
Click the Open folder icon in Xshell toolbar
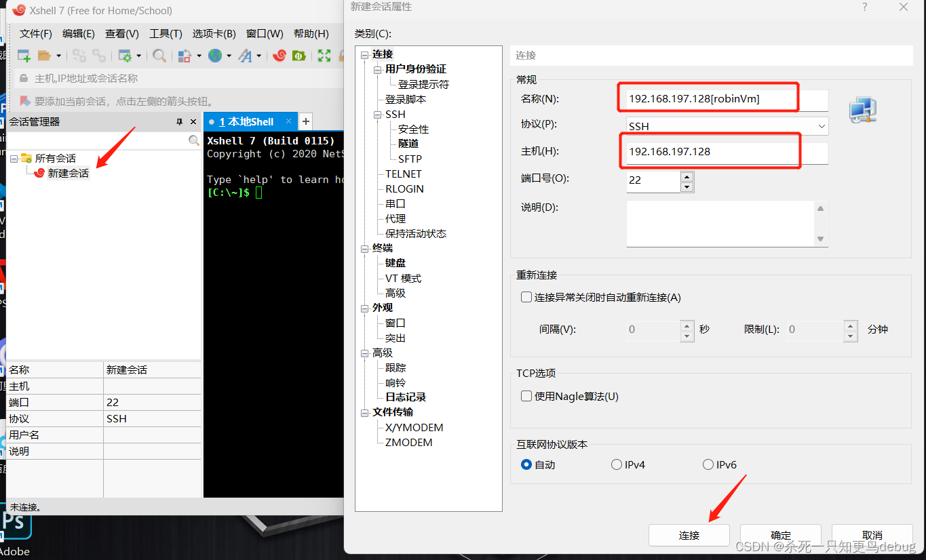44,56
